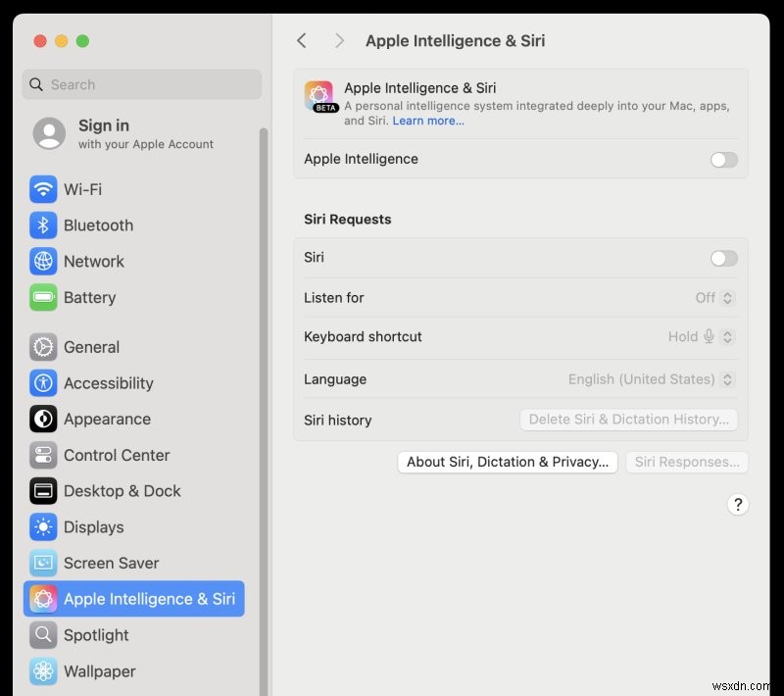Click the sidebar Search field
Image resolution: width=784 pixels, height=696 pixels.
click(141, 84)
